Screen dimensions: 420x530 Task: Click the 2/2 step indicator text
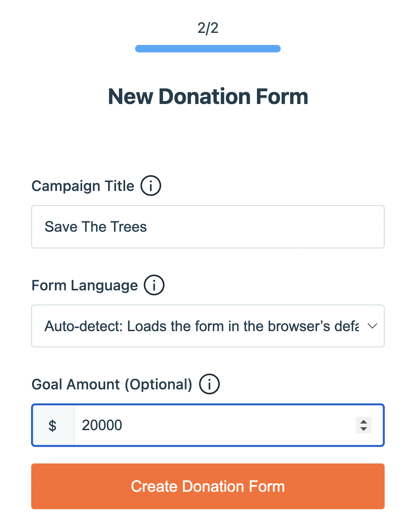[208, 28]
